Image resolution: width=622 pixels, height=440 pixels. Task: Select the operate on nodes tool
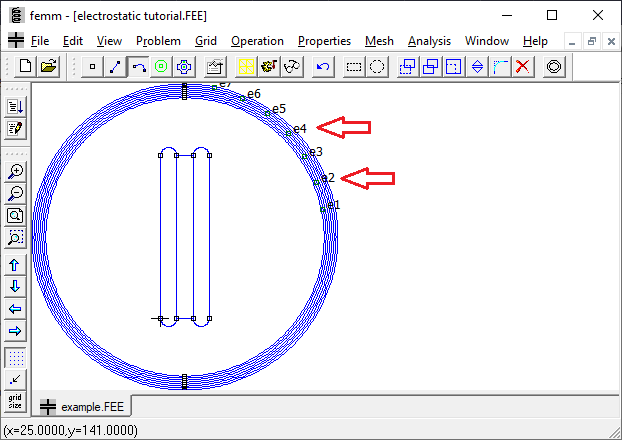coord(93,67)
